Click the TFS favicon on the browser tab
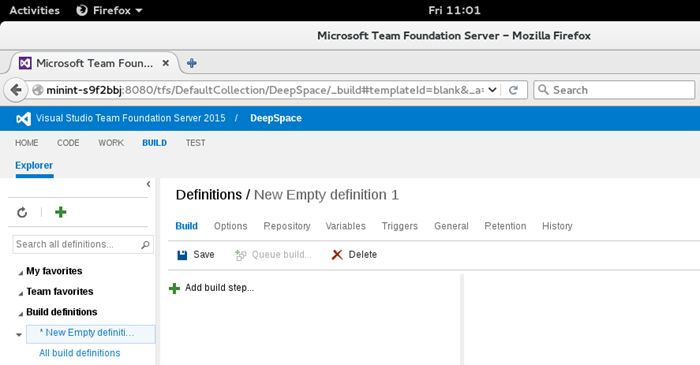This screenshot has height=365, width=700. [x=25, y=63]
